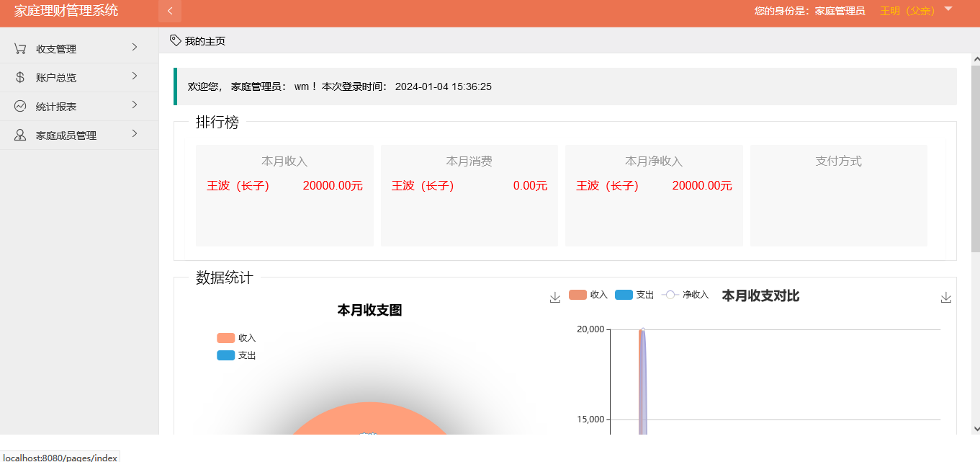980x462 pixels.
Task: Download the 本月收支图 pie chart image
Action: (x=554, y=298)
